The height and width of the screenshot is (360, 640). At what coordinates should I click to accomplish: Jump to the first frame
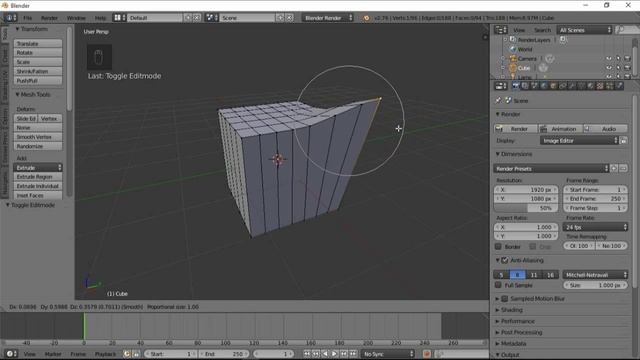click(307, 354)
